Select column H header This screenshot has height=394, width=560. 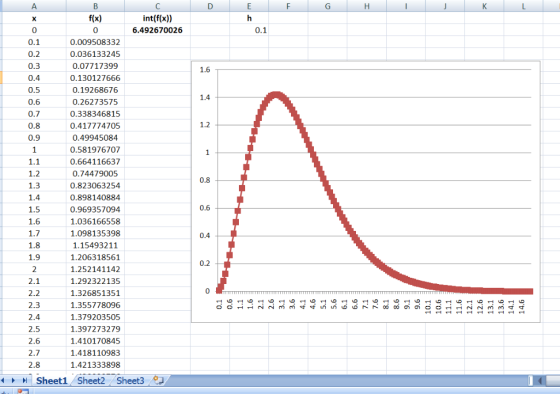tap(366, 6)
